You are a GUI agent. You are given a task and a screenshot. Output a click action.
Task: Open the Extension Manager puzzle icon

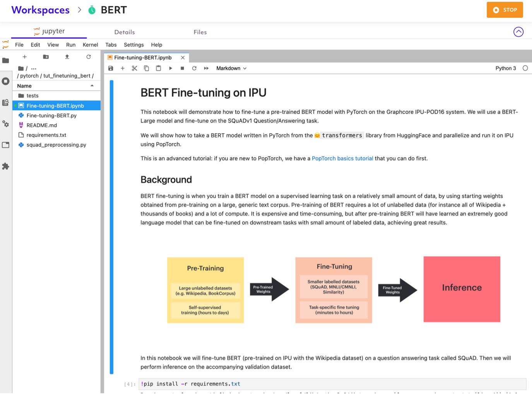click(x=5, y=166)
